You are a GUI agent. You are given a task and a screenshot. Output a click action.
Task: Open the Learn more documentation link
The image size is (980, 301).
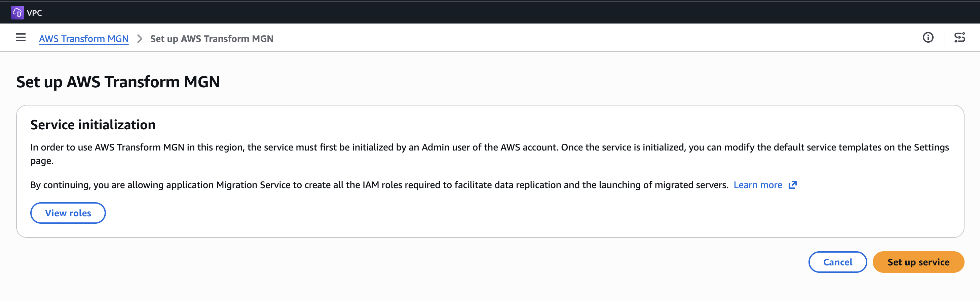(757, 185)
